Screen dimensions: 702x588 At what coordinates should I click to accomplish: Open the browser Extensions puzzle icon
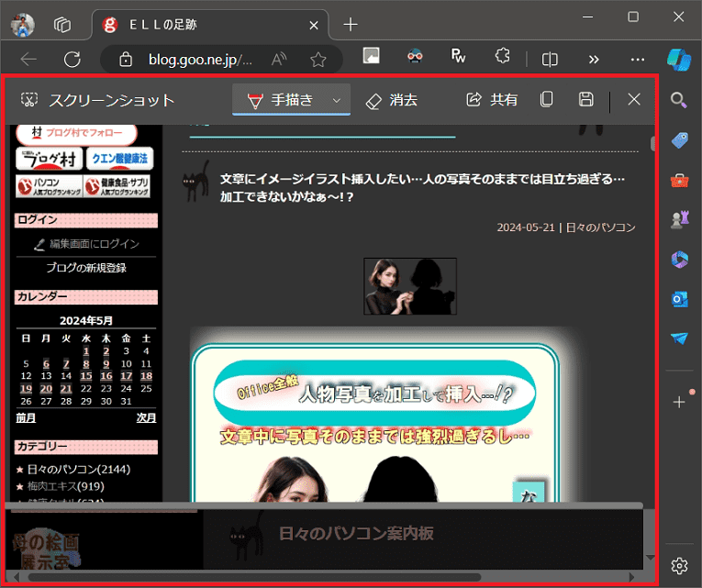coord(501,57)
